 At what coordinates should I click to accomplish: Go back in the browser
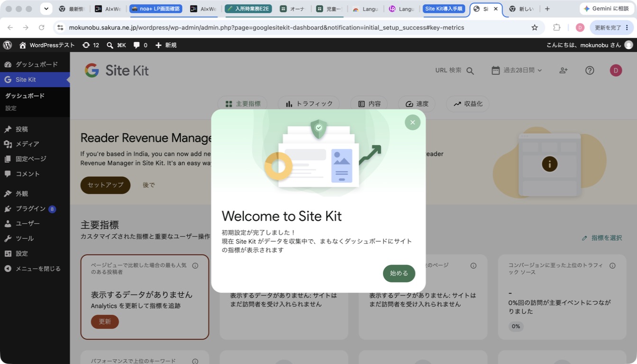pos(10,27)
